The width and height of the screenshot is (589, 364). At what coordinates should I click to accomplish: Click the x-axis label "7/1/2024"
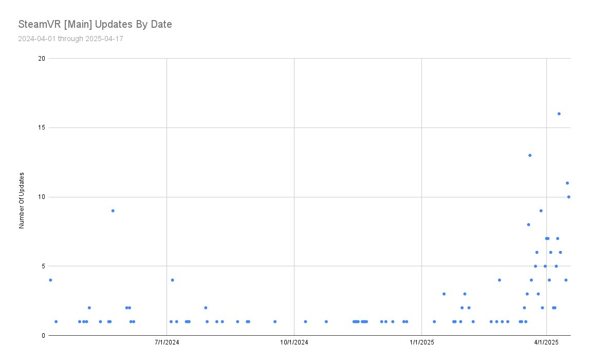[x=167, y=343]
